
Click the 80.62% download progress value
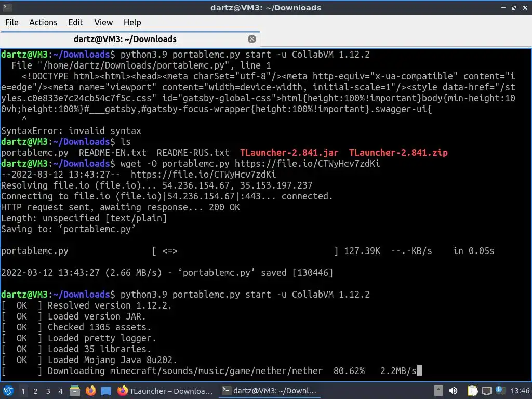(349, 371)
